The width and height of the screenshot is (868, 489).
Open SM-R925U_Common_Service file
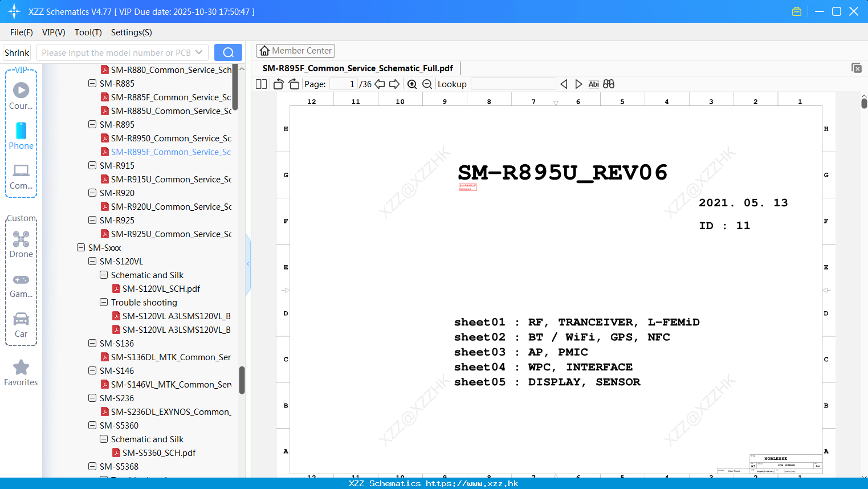click(x=166, y=234)
